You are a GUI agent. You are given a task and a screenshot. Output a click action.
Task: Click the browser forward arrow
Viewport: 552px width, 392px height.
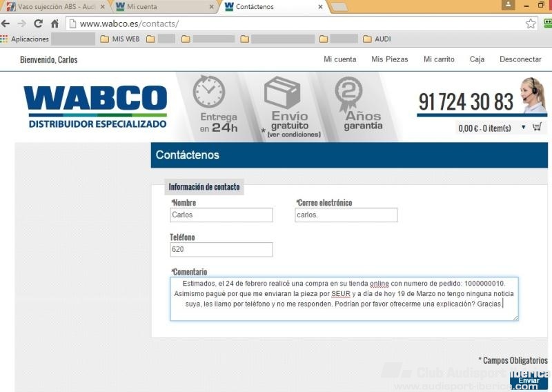pyautogui.click(x=22, y=23)
